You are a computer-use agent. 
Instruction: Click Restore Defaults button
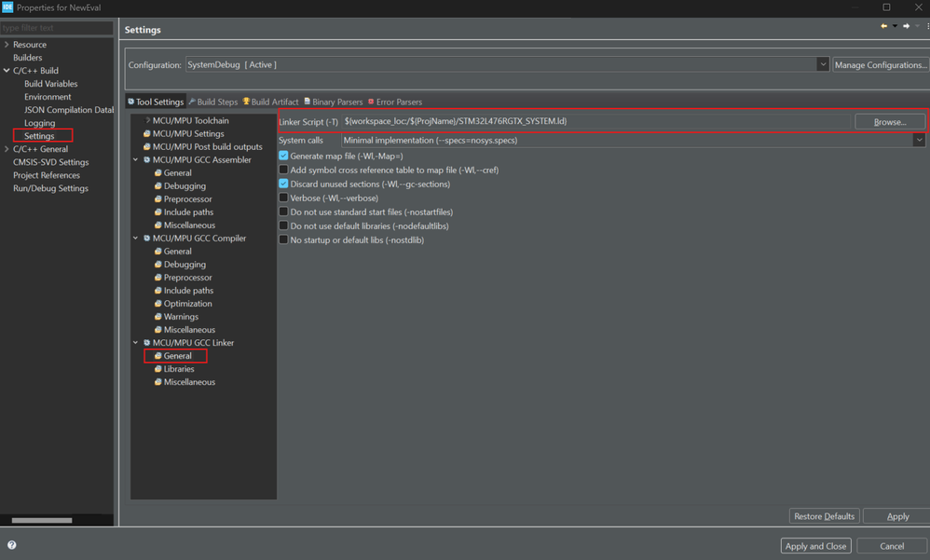click(825, 516)
